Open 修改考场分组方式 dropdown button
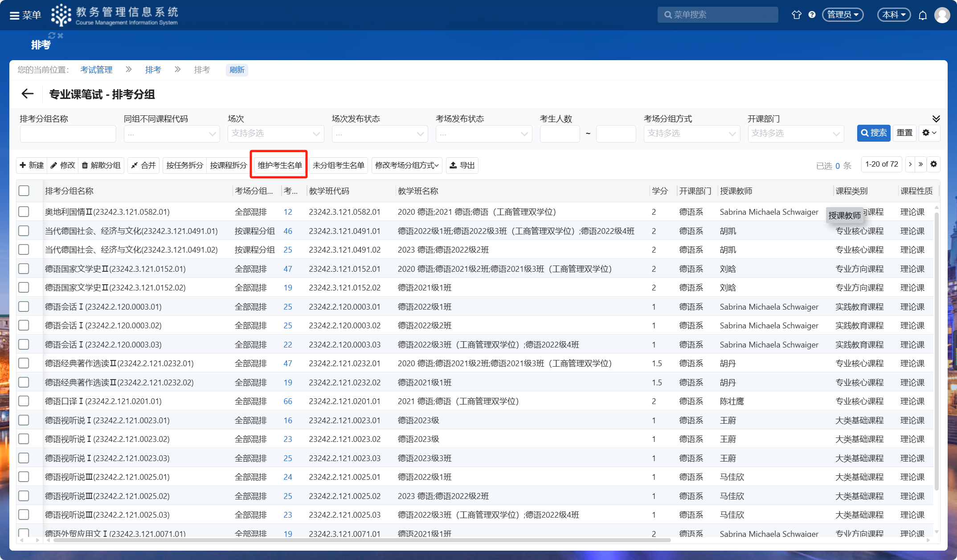 (406, 165)
